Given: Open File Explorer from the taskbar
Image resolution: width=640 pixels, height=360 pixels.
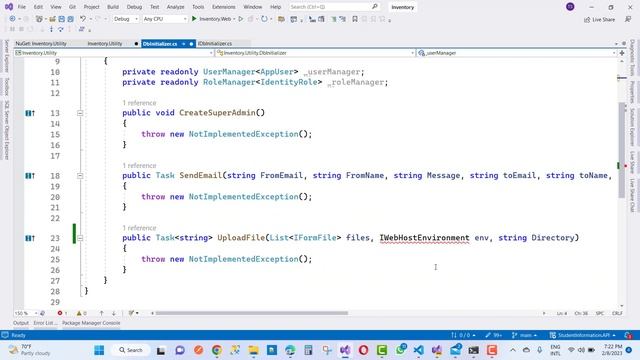Looking at the screenshot, I should [x=253, y=350].
